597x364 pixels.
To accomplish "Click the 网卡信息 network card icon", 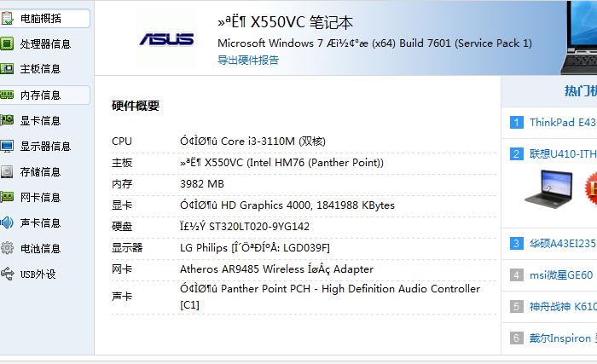I will [x=7, y=197].
